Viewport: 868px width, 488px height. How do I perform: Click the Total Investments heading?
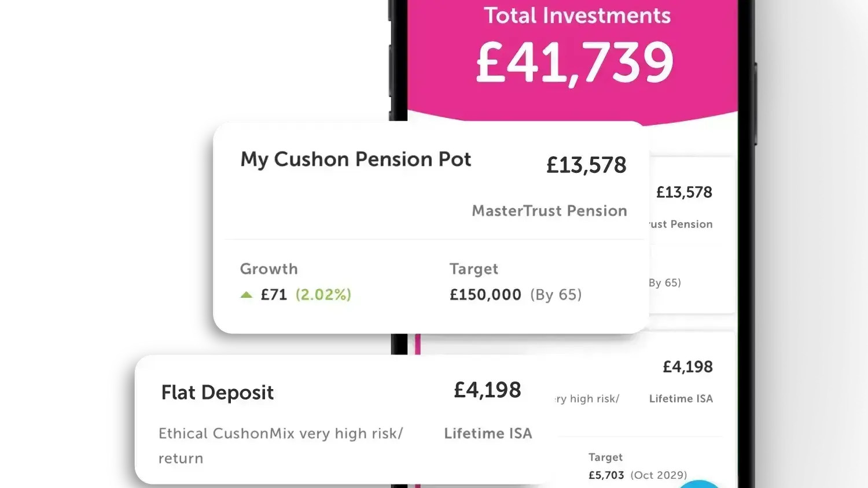[577, 16]
